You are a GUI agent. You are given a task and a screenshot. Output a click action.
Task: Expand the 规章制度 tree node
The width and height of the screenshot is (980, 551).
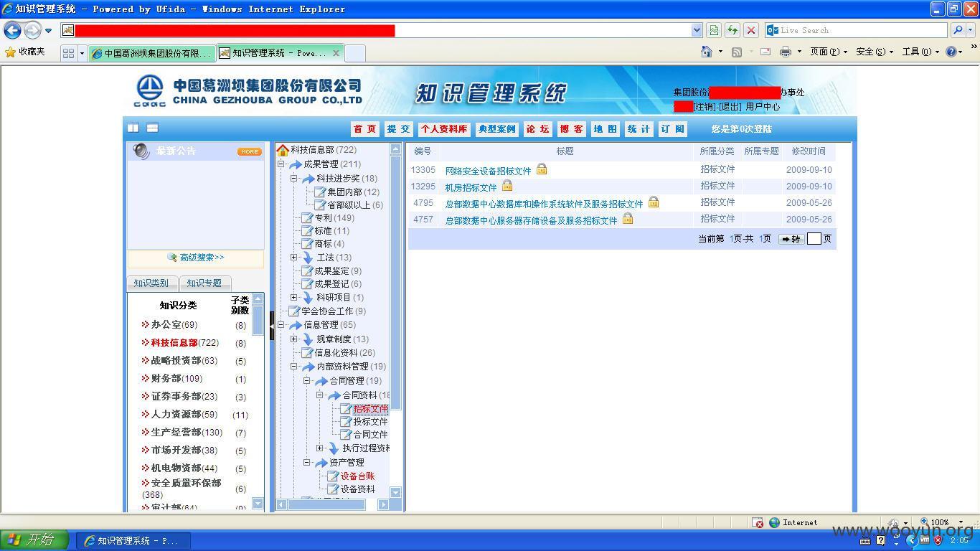click(x=293, y=339)
